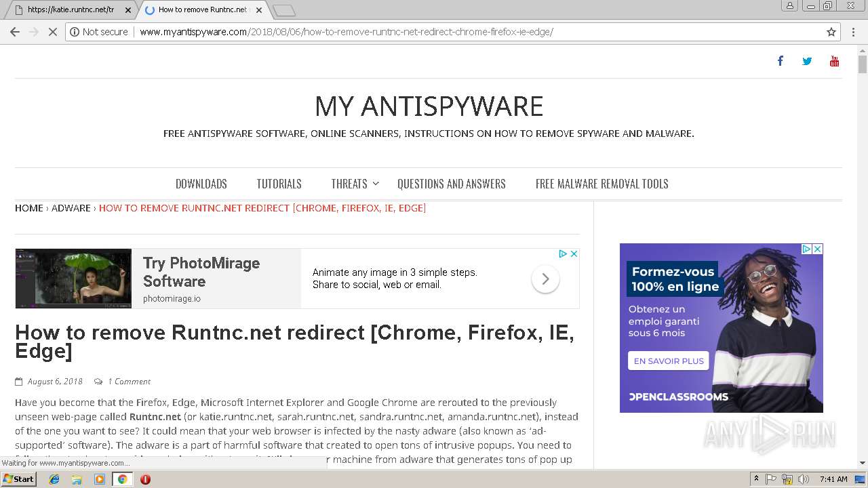Click EN SAVOIR PLUS ad button
The image size is (868, 488).
[669, 361]
